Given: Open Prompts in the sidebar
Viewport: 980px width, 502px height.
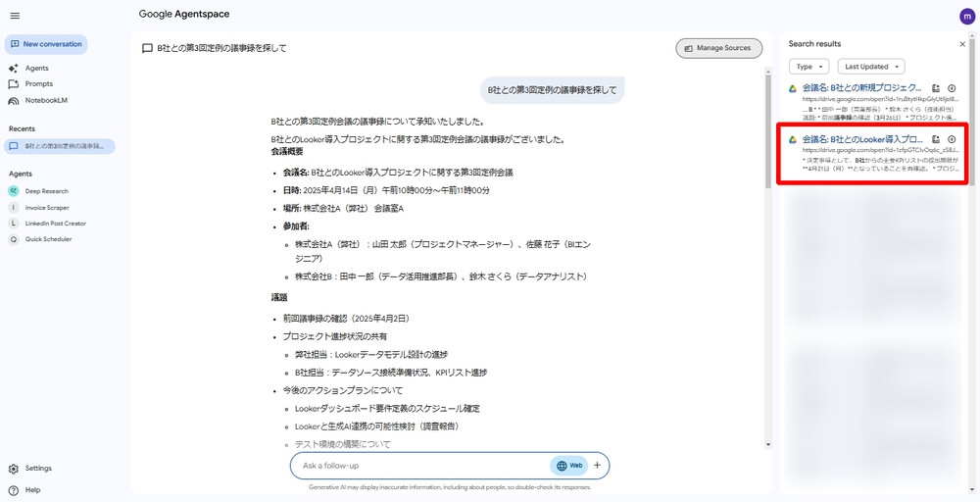Looking at the screenshot, I should (39, 83).
